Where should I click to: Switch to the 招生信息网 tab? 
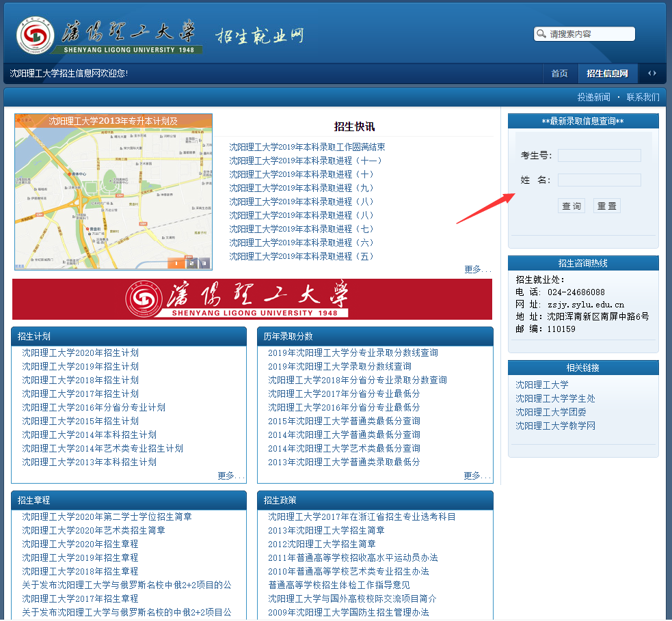pyautogui.click(x=607, y=73)
